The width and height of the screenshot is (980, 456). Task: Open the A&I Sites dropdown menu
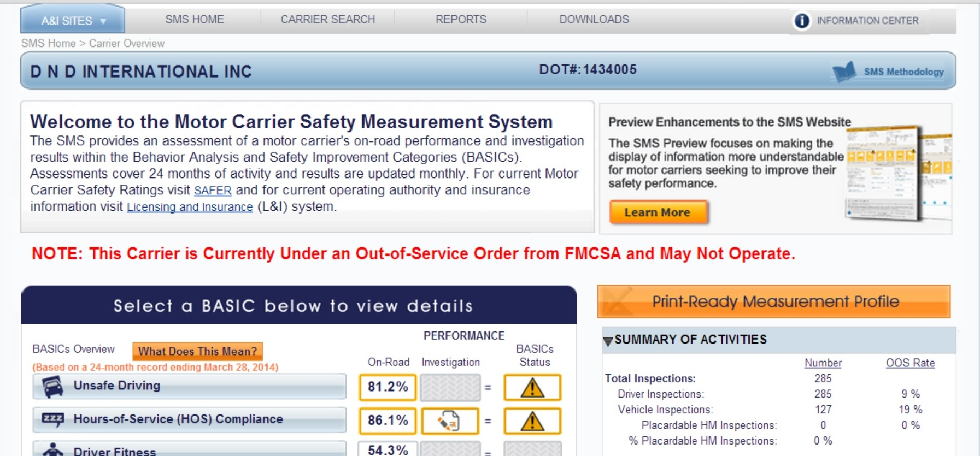point(73,20)
